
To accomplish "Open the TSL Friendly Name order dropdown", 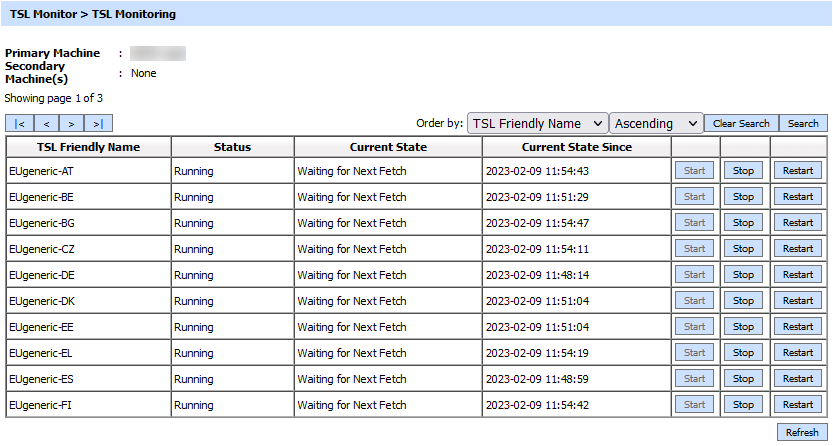I will coord(537,124).
